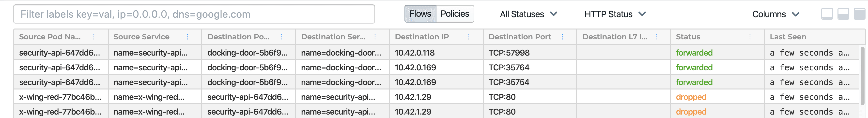
Task: Switch to the Policies tab
Action: tap(455, 14)
